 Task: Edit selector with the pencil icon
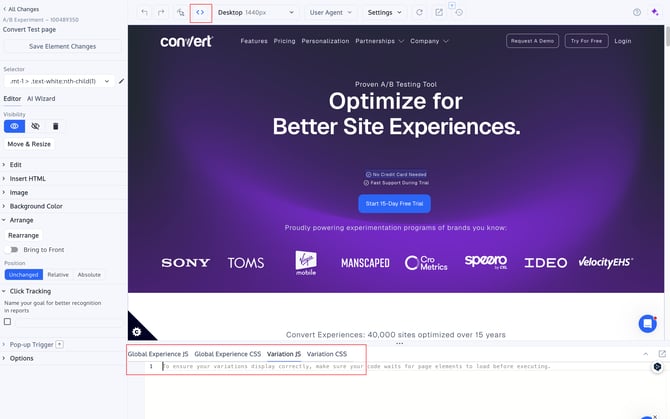(121, 81)
